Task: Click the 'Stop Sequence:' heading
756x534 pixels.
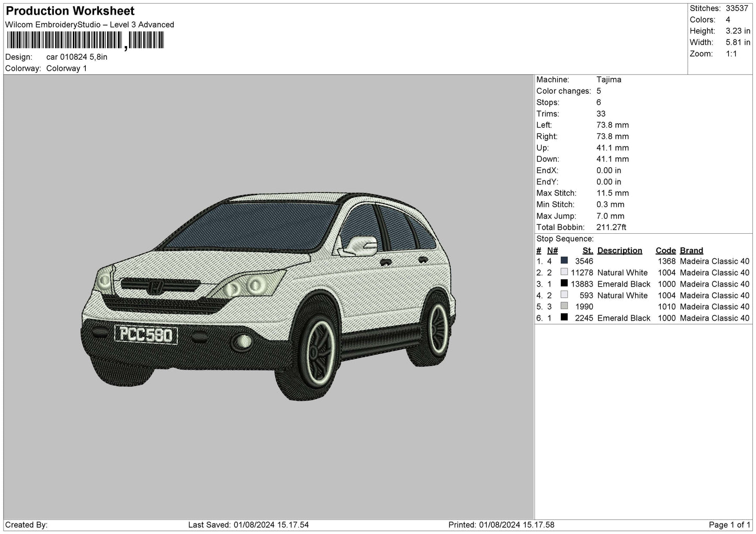Action: (x=565, y=239)
